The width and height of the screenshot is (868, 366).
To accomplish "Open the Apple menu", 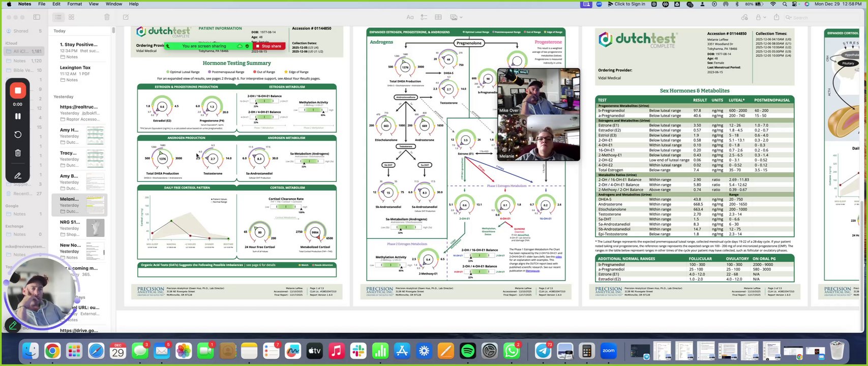I will coord(9,4).
